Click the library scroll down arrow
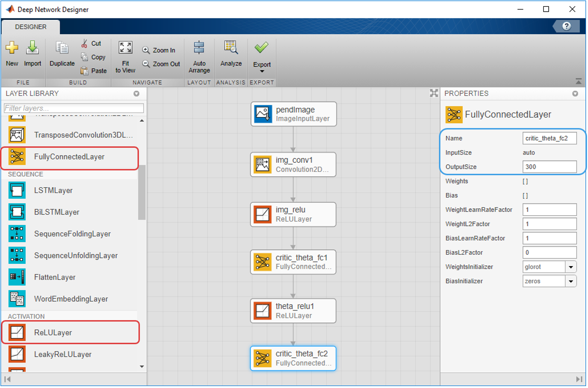The image size is (588, 388). (142, 367)
